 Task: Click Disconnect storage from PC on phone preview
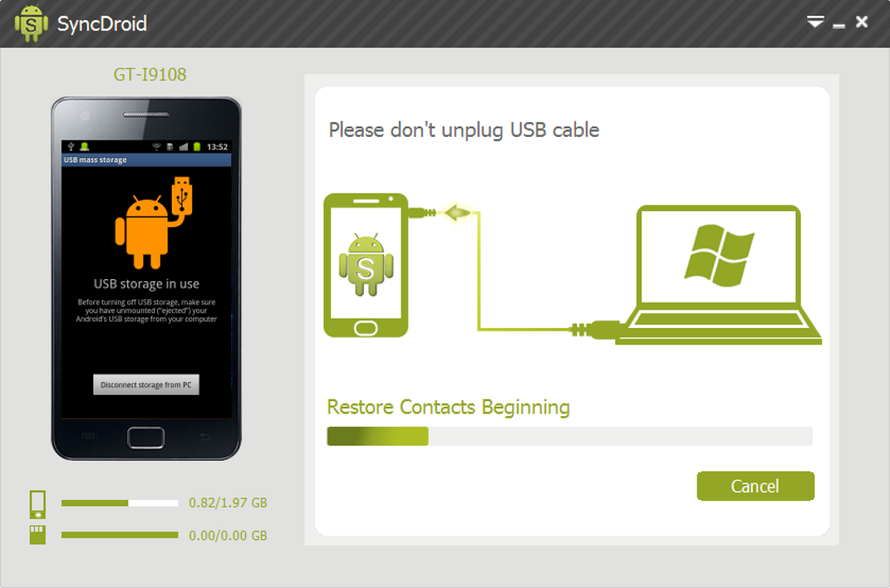146,385
